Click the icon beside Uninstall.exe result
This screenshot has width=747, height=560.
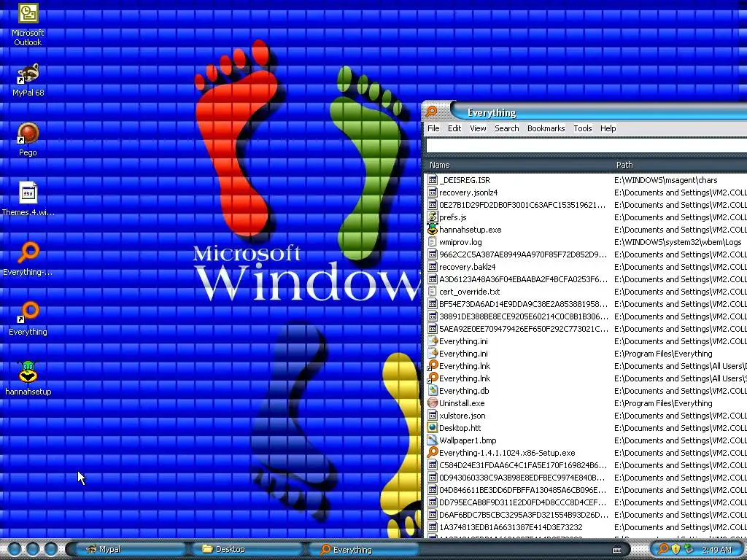pyautogui.click(x=432, y=402)
